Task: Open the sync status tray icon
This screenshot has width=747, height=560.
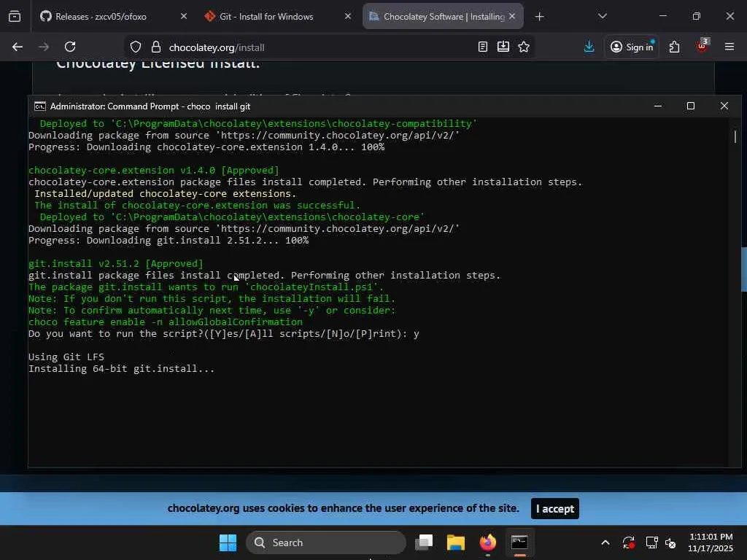Action: pyautogui.click(x=628, y=542)
